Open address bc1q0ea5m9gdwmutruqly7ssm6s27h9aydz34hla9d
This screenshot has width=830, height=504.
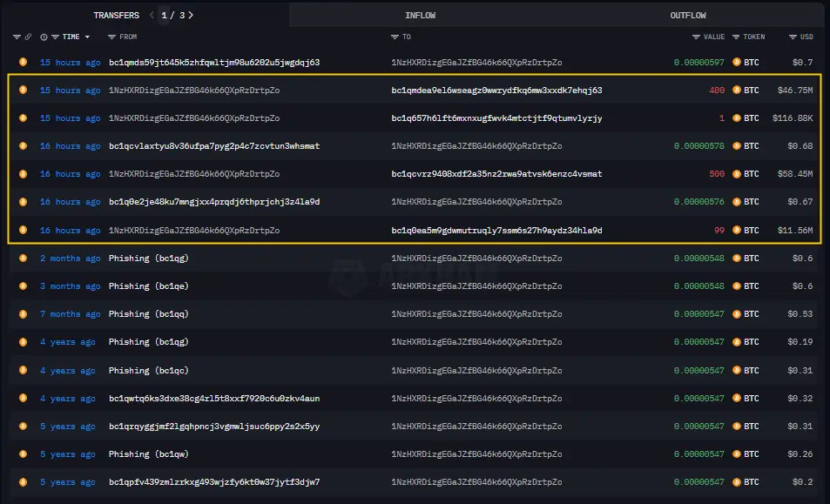tap(496, 231)
